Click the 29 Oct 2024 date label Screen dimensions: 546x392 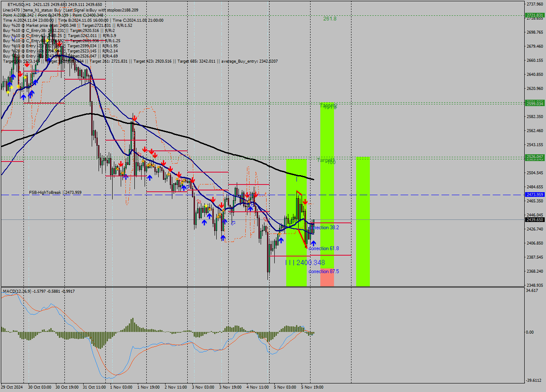click(x=12, y=387)
